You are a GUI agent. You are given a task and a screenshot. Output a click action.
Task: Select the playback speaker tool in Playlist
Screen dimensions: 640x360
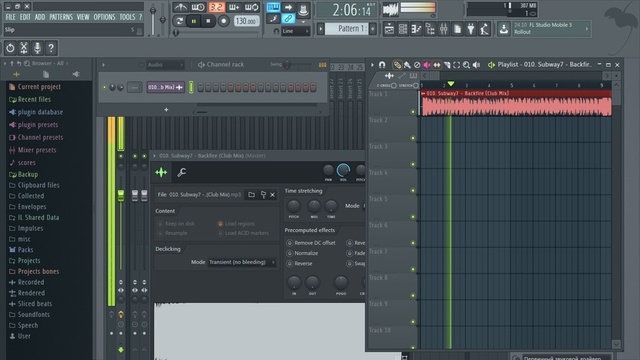pyautogui.click(x=476, y=64)
